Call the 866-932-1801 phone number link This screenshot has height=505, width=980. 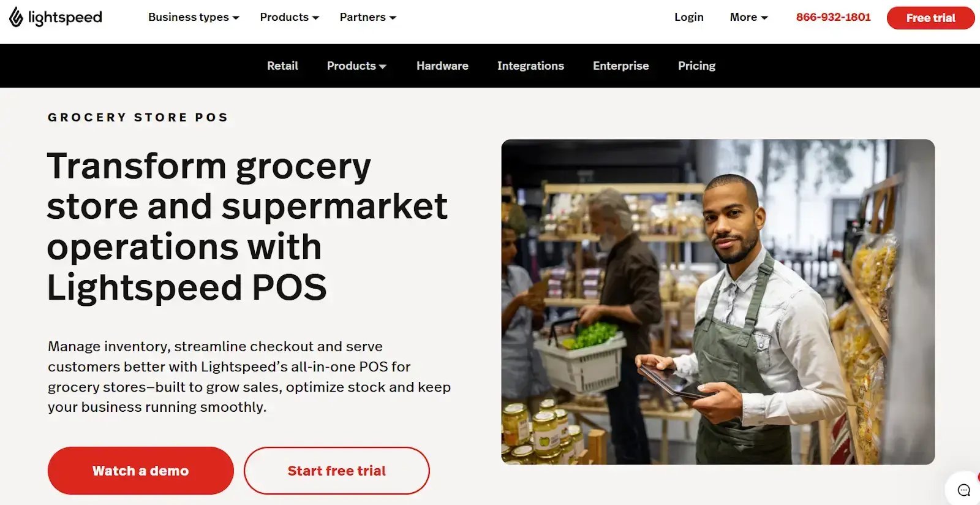point(833,17)
